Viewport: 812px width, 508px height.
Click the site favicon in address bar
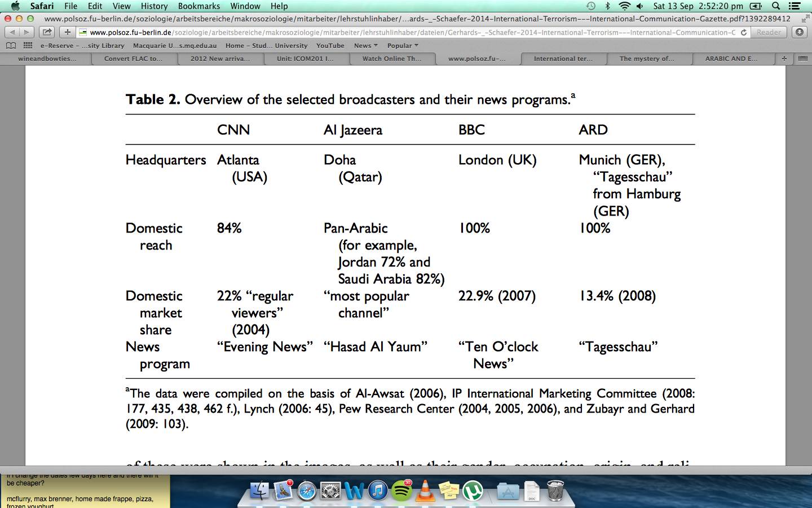[x=83, y=32]
